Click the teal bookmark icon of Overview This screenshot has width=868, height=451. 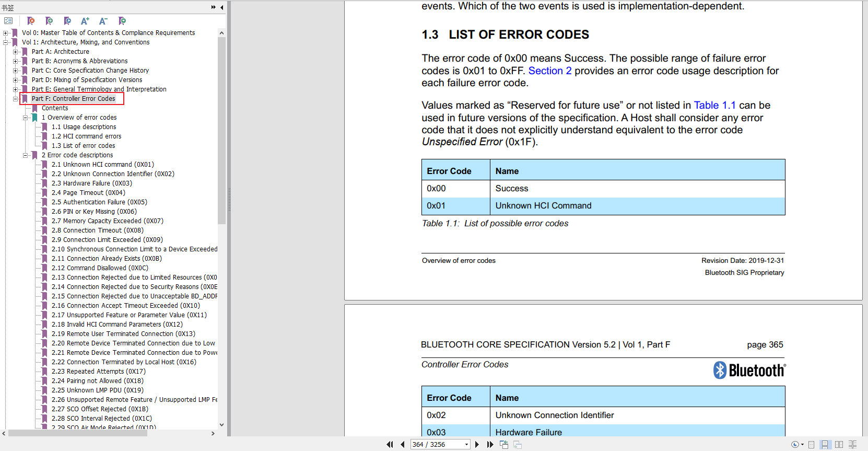[x=35, y=118]
